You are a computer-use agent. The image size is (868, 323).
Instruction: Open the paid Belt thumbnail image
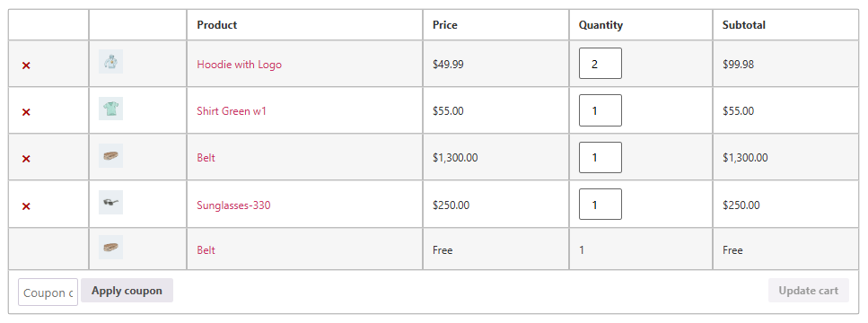110,156
